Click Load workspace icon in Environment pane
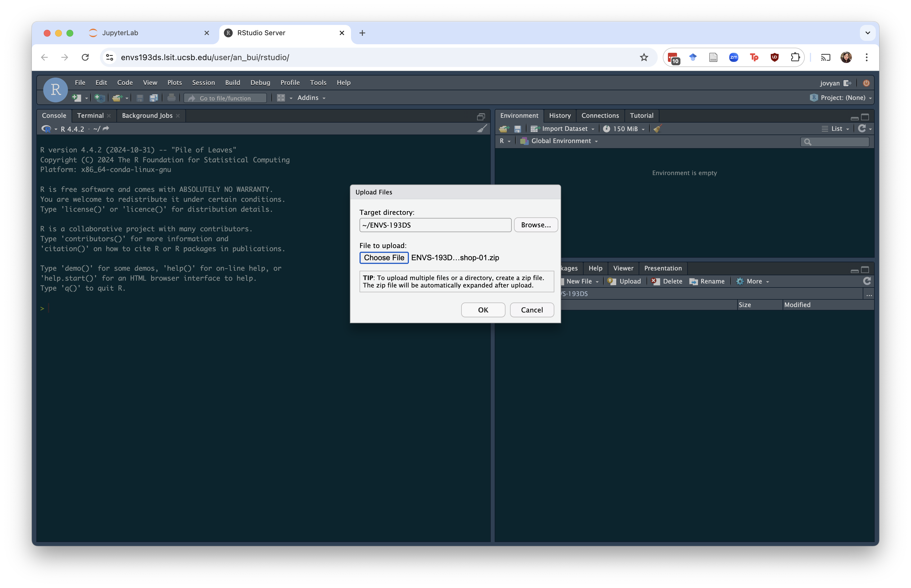The image size is (911, 588). point(504,129)
